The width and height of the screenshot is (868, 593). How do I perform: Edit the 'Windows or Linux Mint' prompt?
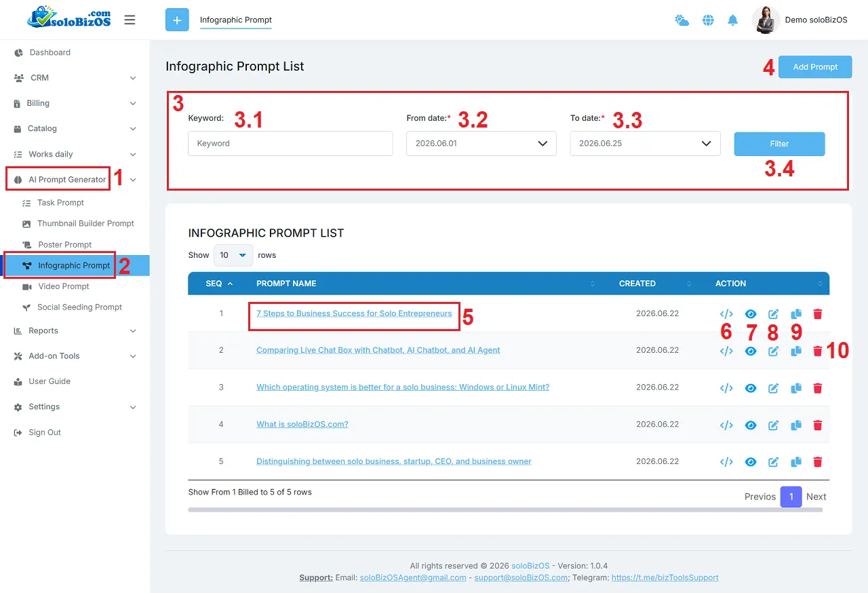[x=773, y=388]
